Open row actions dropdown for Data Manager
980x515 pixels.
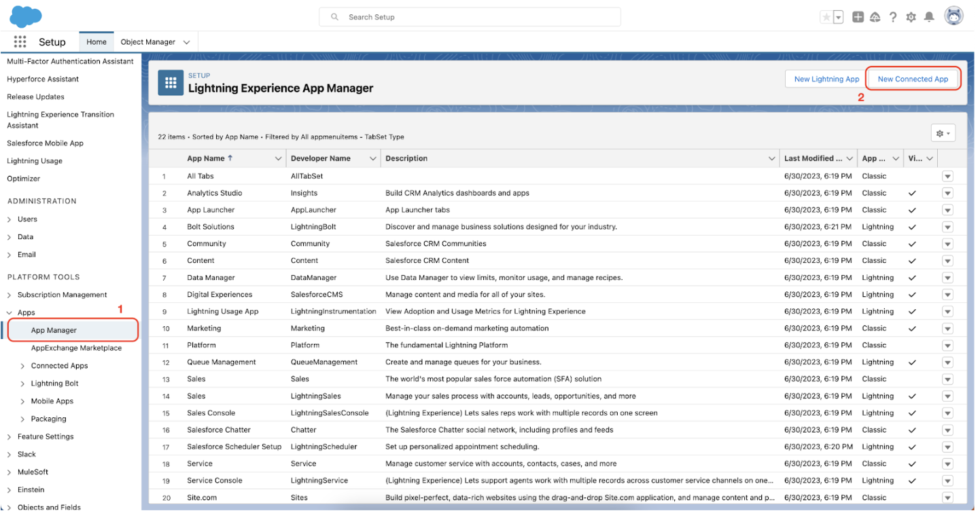click(x=947, y=278)
